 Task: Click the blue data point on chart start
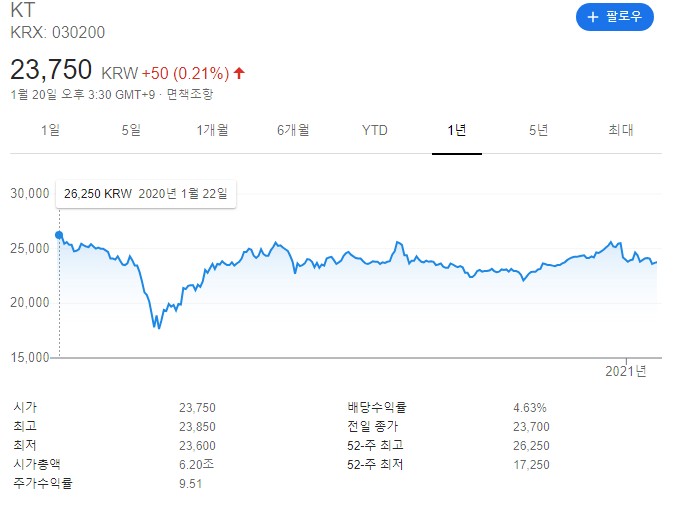(x=59, y=236)
